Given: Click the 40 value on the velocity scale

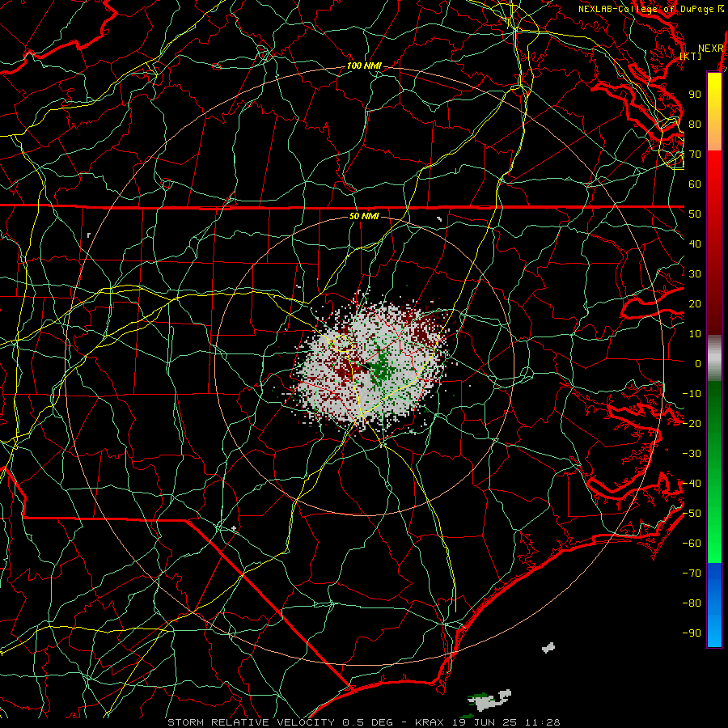Looking at the screenshot, I should tap(695, 244).
